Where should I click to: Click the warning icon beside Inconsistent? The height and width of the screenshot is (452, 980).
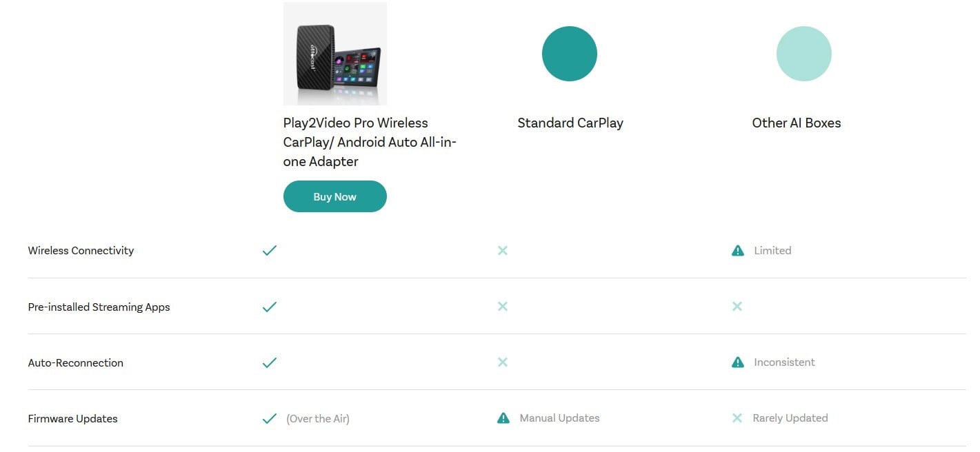737,362
